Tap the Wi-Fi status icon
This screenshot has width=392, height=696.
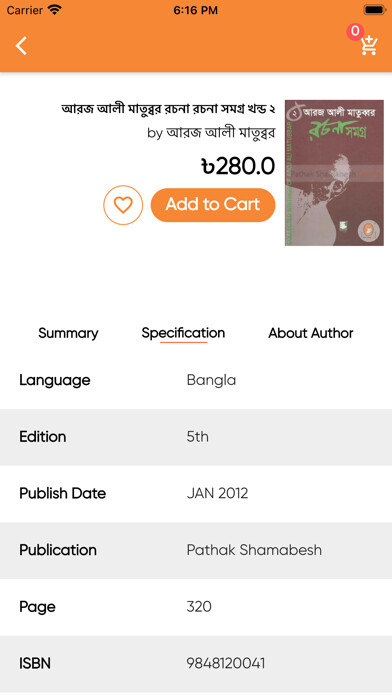pos(55,10)
